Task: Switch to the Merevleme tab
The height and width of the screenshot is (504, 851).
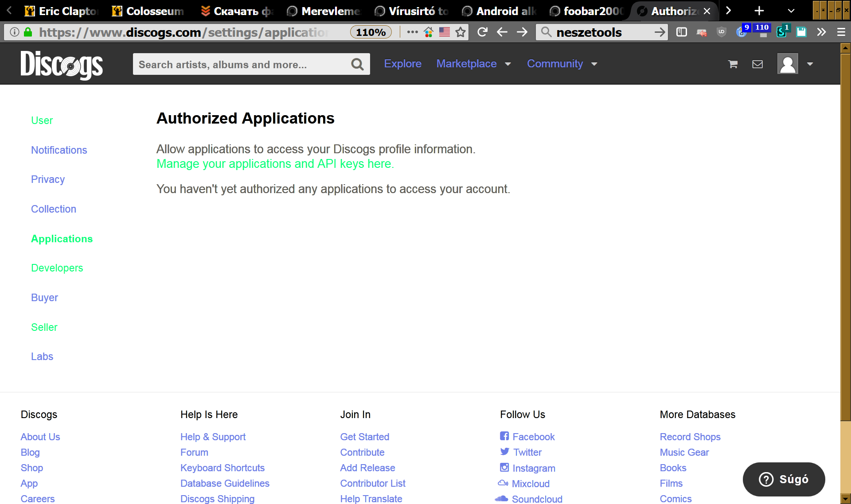Action: (x=324, y=11)
